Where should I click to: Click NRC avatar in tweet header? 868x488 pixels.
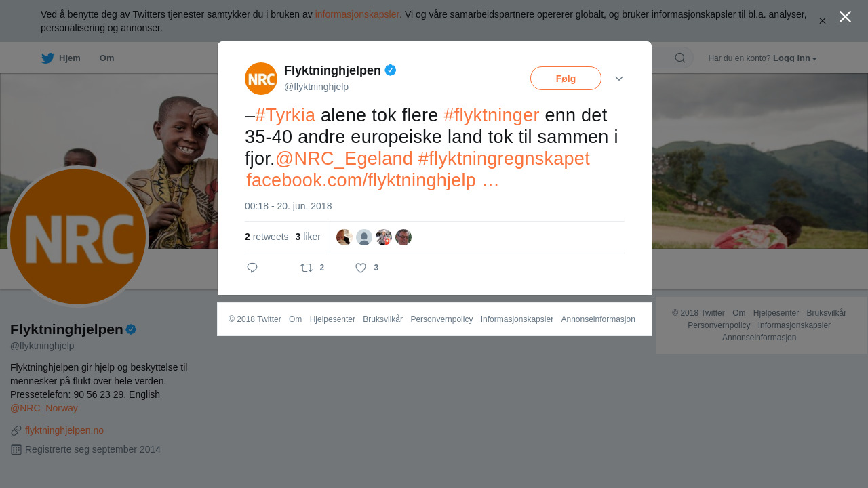261,79
